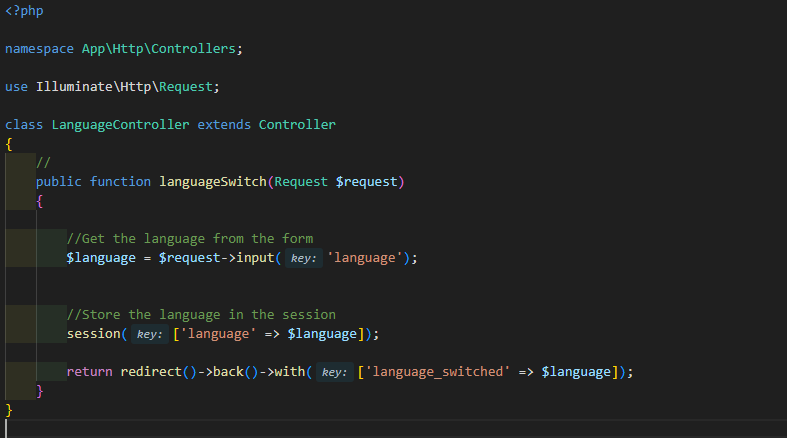This screenshot has height=438, width=787.
Task: Click the Request type hint in parameters
Action: (x=303, y=182)
